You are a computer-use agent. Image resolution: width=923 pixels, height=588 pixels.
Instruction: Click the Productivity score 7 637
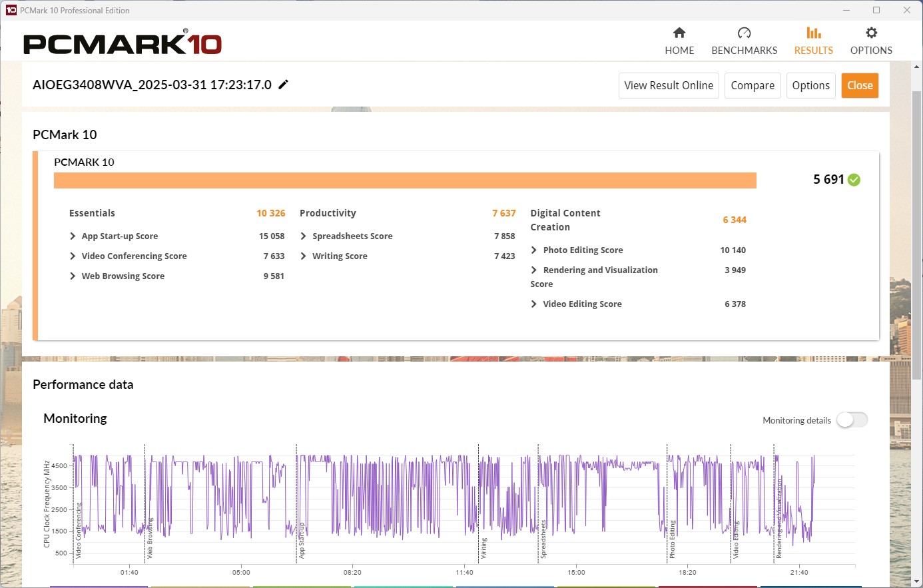coord(504,213)
